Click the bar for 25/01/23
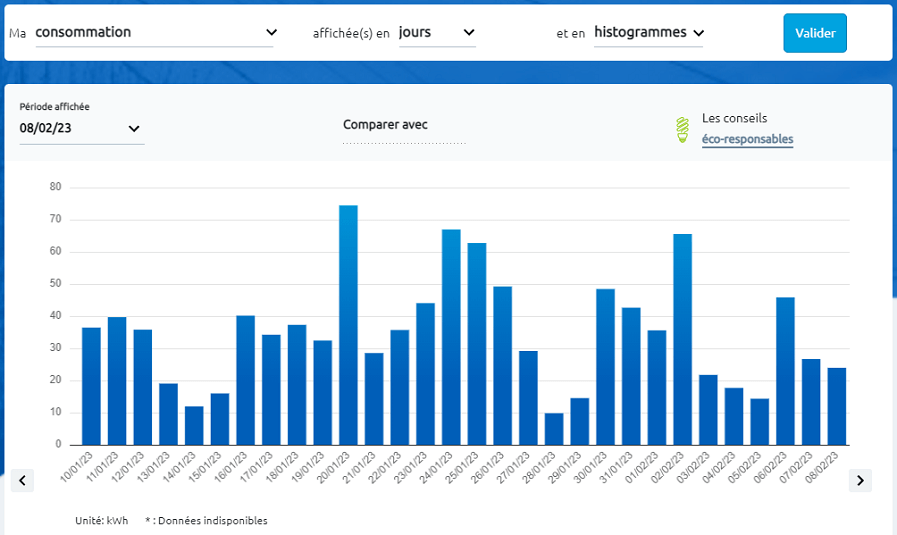The height and width of the screenshot is (535, 897). [x=477, y=344]
